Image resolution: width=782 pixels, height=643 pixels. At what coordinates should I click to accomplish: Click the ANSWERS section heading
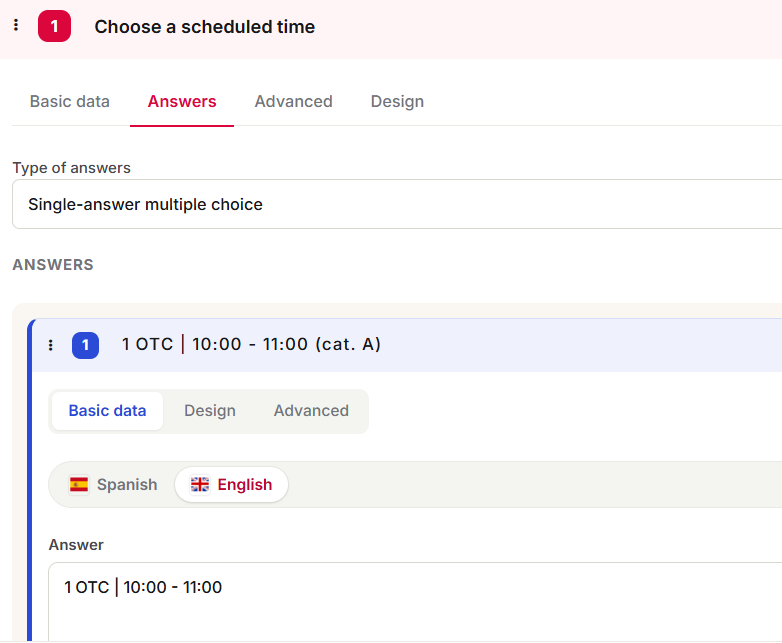[53, 264]
